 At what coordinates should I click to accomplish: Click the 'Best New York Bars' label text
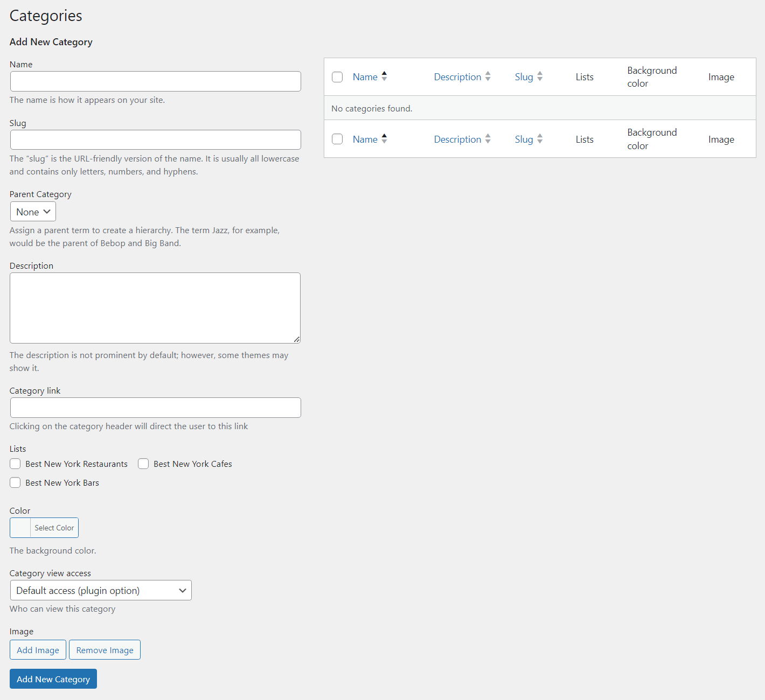pyautogui.click(x=62, y=482)
